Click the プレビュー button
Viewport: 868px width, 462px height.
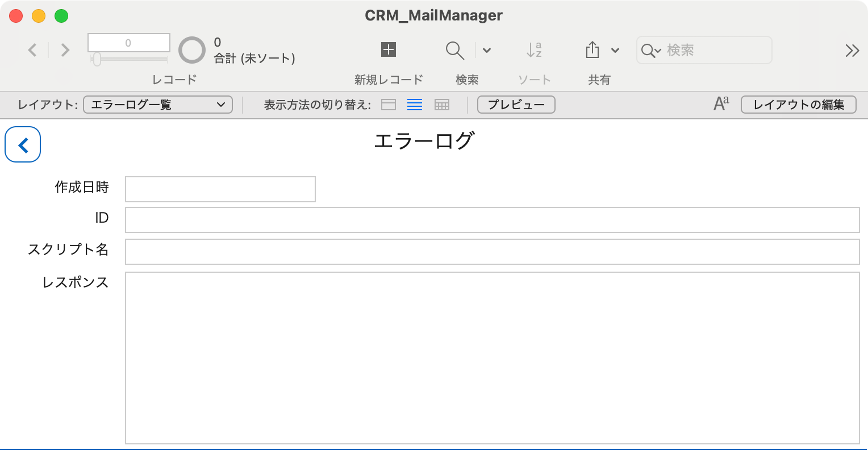(516, 105)
